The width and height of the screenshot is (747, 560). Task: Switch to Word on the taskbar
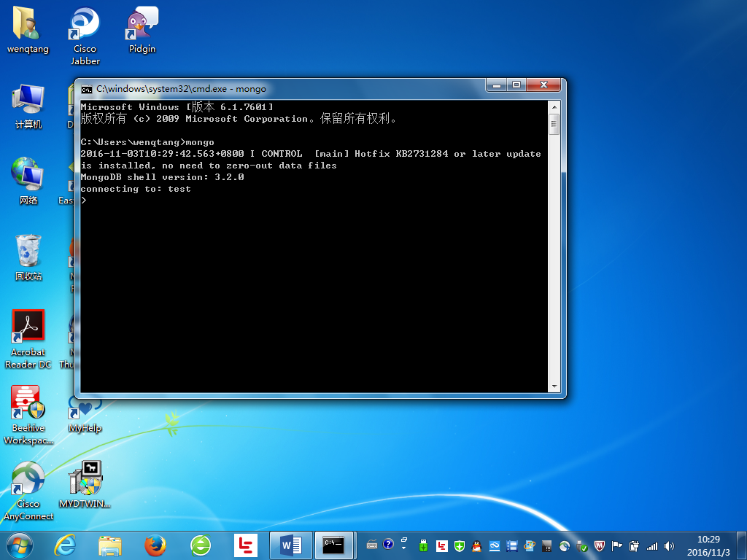click(291, 545)
